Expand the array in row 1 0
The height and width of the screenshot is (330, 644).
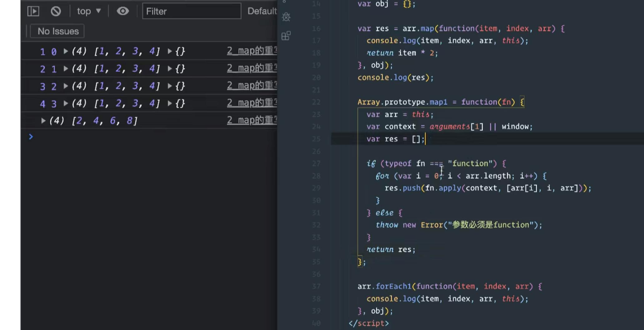[x=66, y=51]
